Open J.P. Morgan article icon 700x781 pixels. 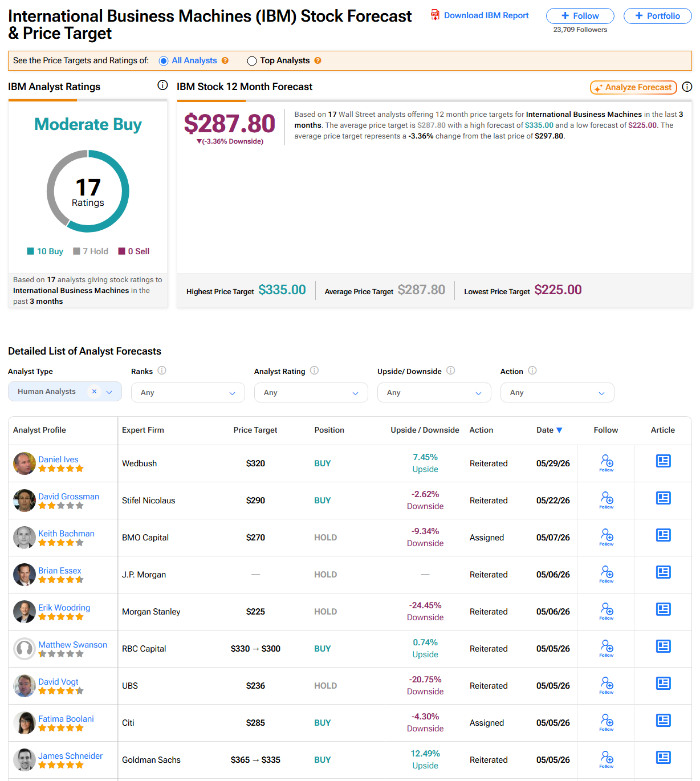coord(664,572)
